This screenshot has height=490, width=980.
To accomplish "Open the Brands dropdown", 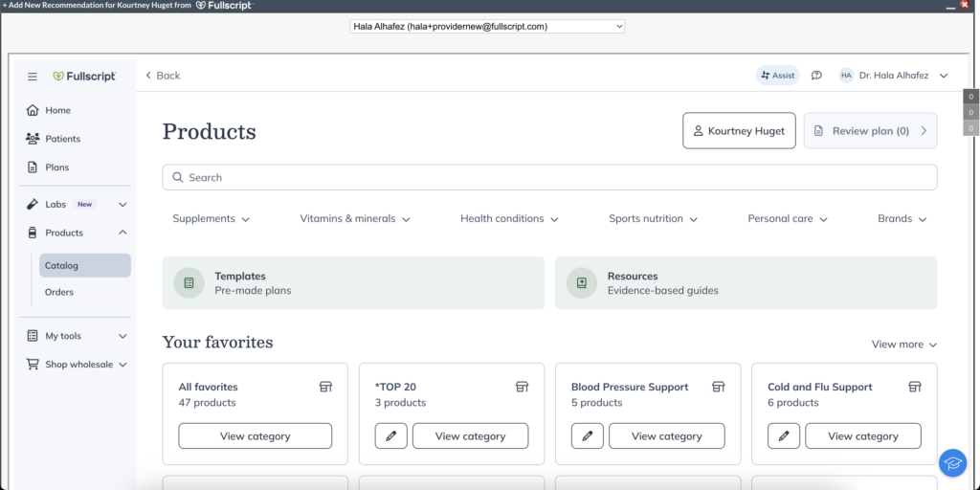I will 902,219.
